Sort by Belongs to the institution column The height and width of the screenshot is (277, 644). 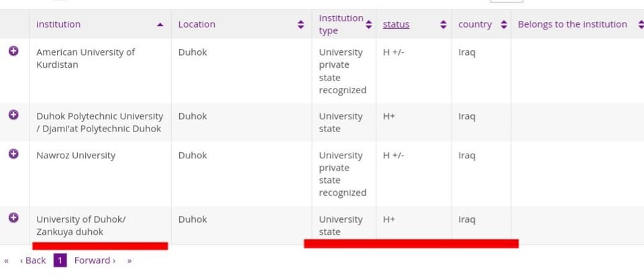572,24
